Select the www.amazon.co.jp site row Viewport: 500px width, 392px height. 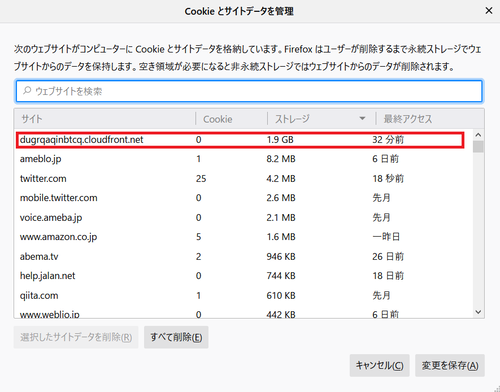[x=243, y=237]
